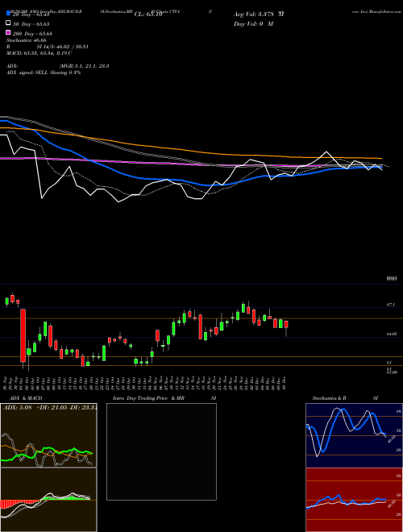This screenshot has height=532, width=403.
Task: Click the 64.05 price axis label
Action: pos(392,335)
